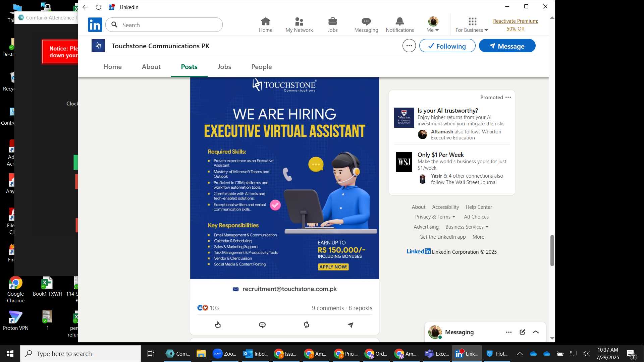Click the Windows taskbar search box
Image resolution: width=644 pixels, height=362 pixels.
tap(80, 354)
